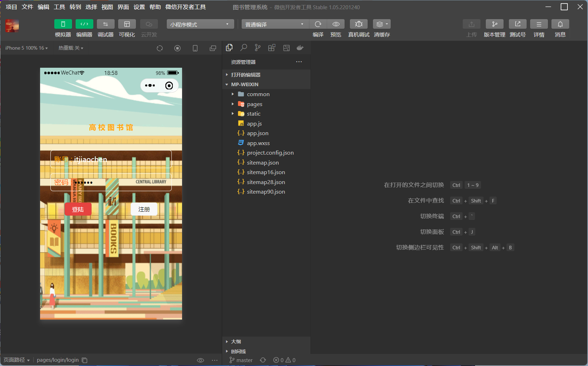Click the preview eye icon
Image resolution: width=588 pixels, height=366 pixels.
pos(336,24)
